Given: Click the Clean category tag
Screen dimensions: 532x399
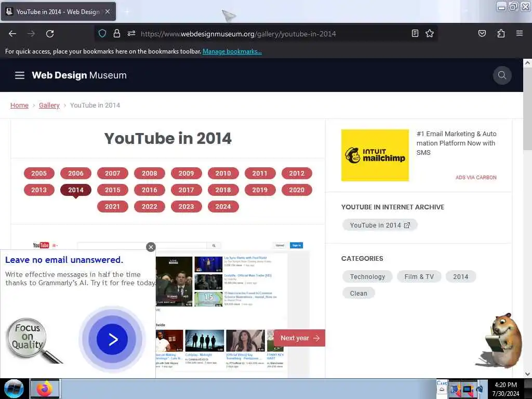Looking at the screenshot, I should [358, 294].
